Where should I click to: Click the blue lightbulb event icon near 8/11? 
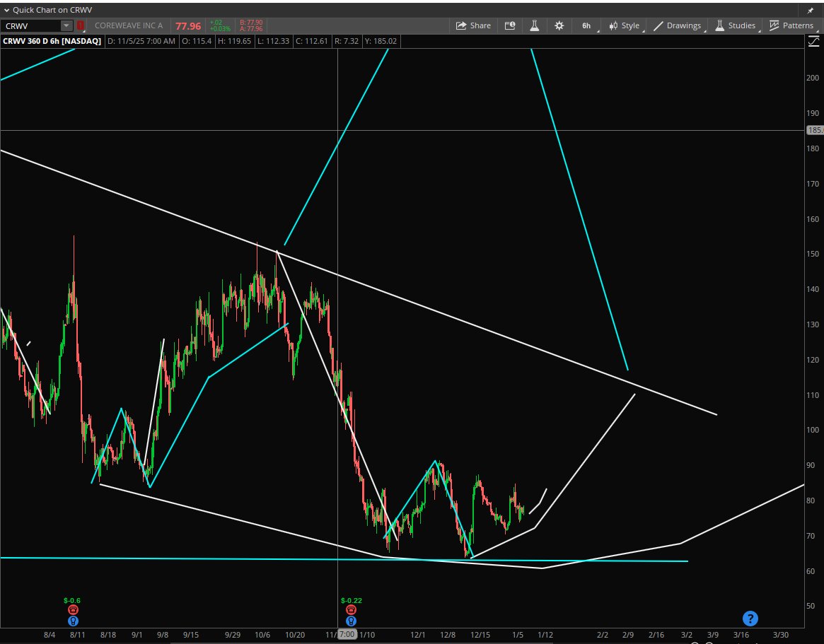(73, 621)
